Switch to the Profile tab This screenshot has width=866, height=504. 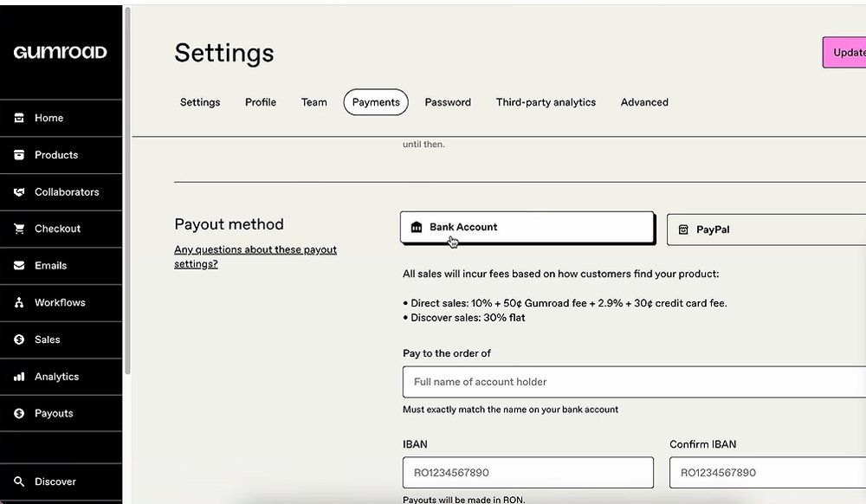[261, 102]
